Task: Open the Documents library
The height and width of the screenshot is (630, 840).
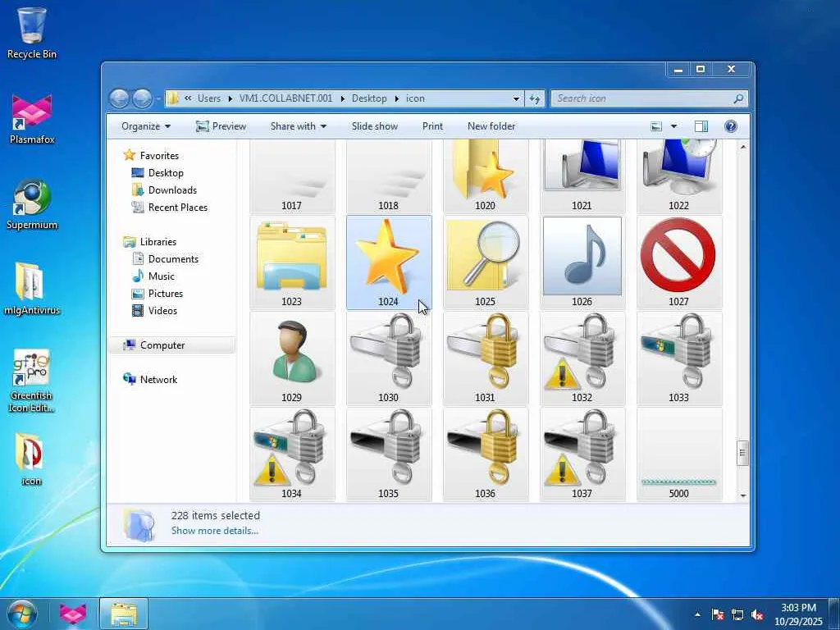Action: point(173,259)
